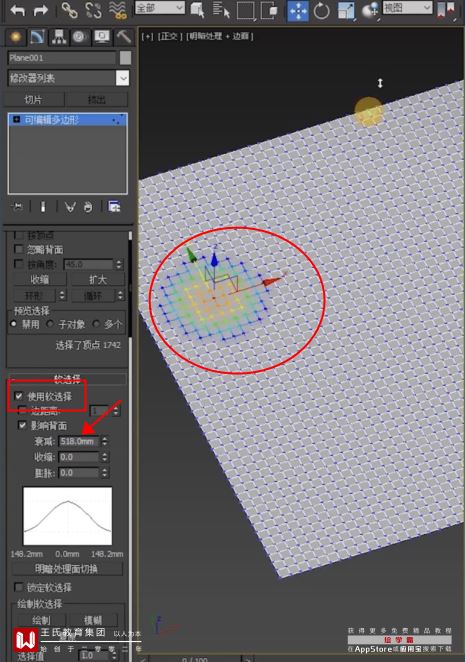Viewport: 465px width, 662px height.
Task: Open the Select by Name dialog icon
Action: [x=221, y=10]
